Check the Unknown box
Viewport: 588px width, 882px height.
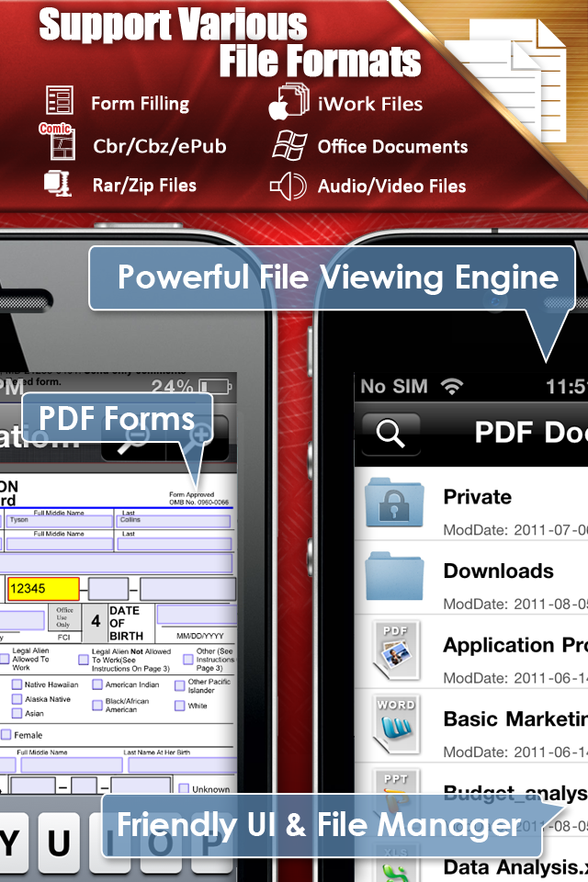[x=184, y=788]
